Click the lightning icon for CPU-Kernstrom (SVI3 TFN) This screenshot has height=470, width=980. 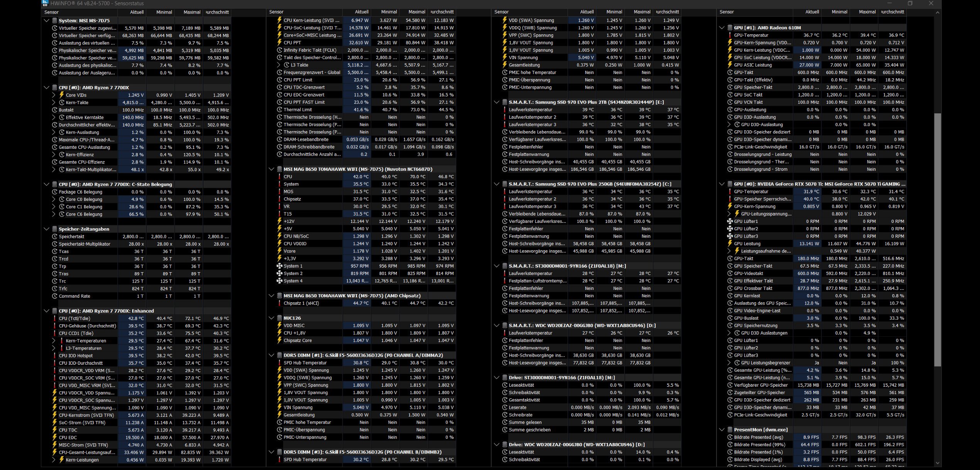pos(55,415)
